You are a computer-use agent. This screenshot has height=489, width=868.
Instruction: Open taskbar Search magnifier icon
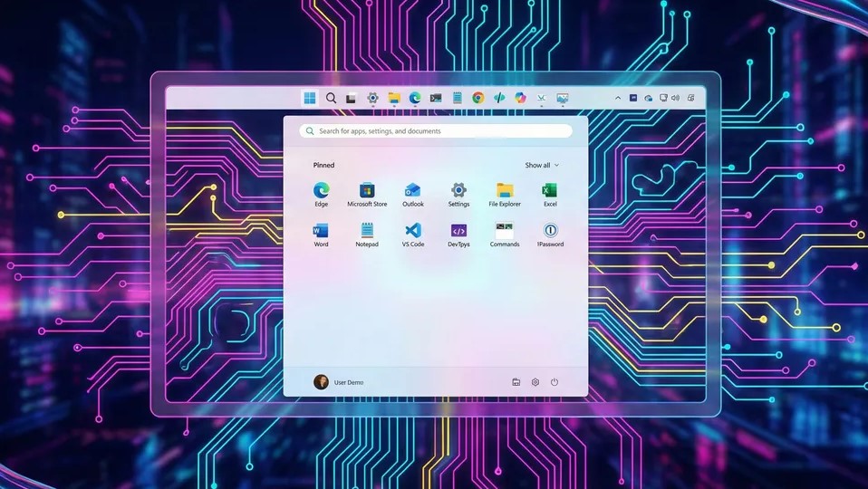[331, 99]
